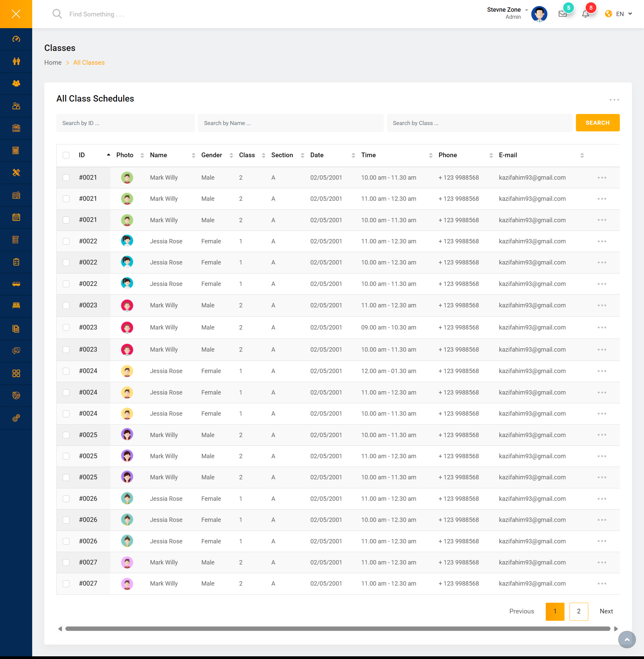This screenshot has width=644, height=659.
Task: Click the All Classes breadcrumb
Action: click(89, 63)
